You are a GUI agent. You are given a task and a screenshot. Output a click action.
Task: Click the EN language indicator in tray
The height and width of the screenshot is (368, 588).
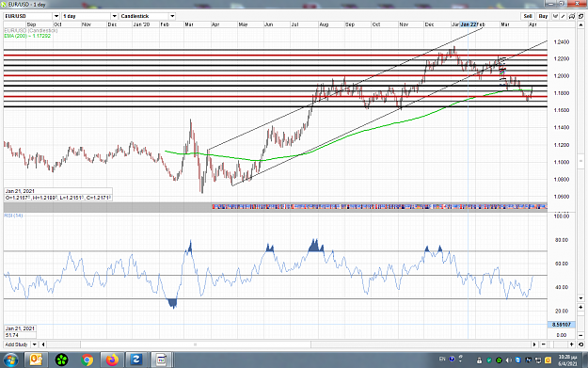point(442,359)
